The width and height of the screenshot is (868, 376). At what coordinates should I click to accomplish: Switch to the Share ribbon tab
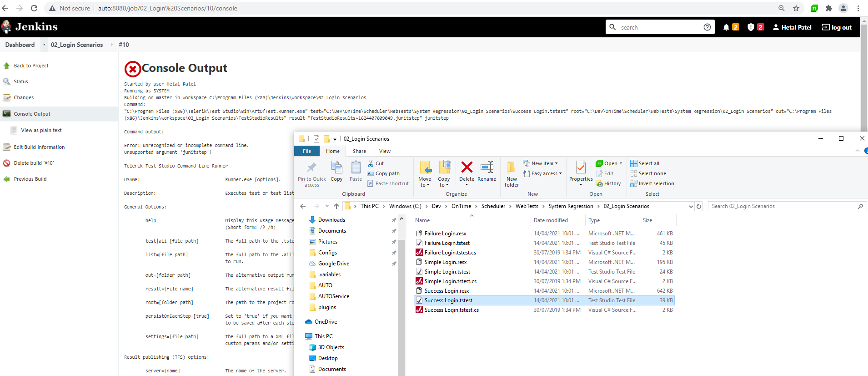[359, 151]
